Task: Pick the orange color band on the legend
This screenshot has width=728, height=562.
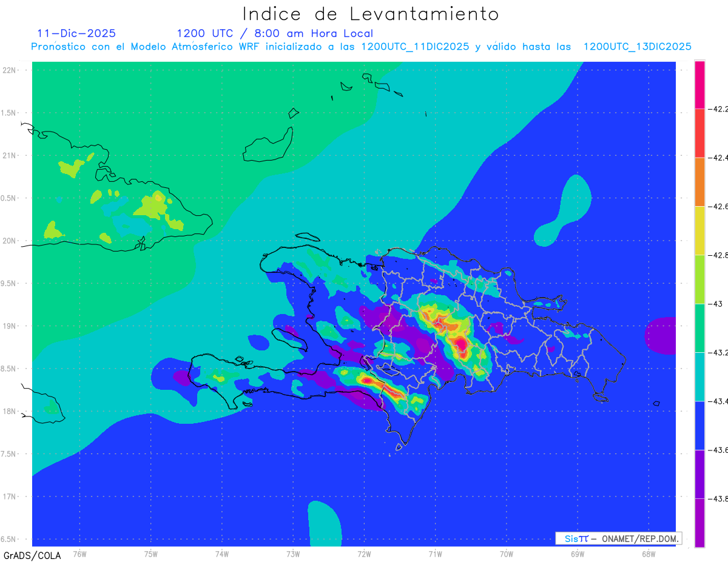Action: tap(699, 182)
